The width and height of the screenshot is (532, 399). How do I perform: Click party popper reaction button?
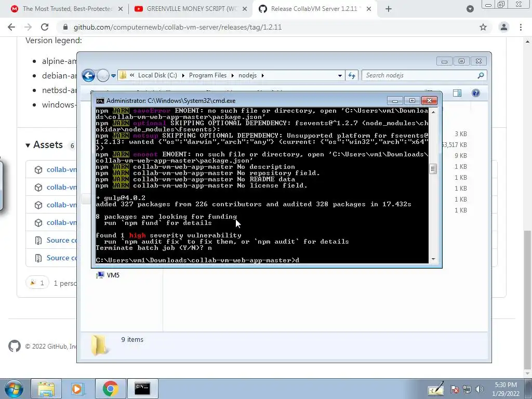pyautogui.click(x=37, y=283)
